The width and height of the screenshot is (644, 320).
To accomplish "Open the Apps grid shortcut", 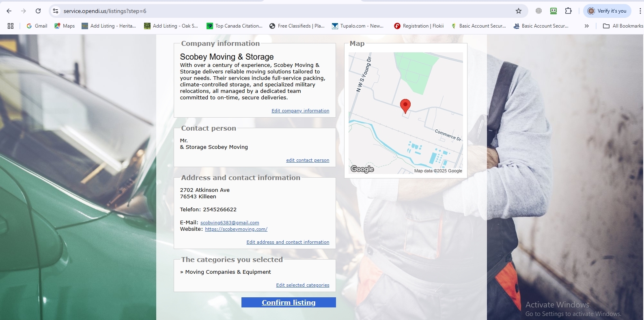I will pyautogui.click(x=11, y=26).
